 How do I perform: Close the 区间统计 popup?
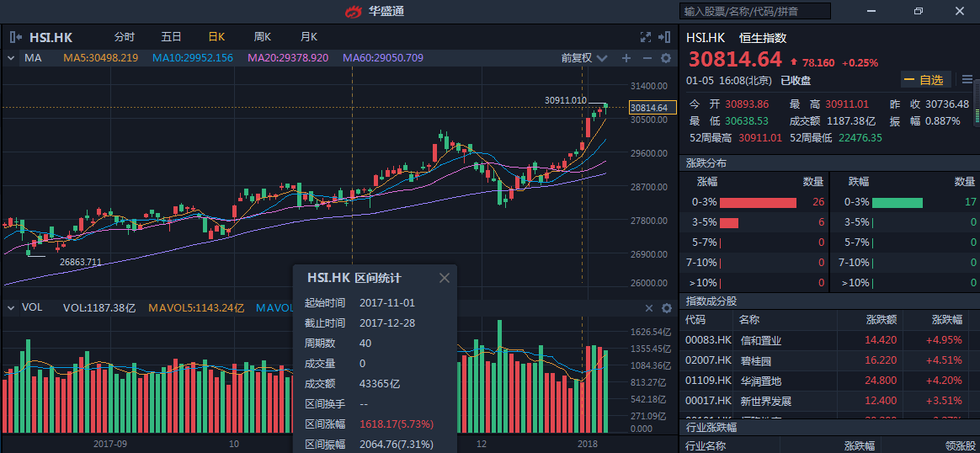(445, 278)
